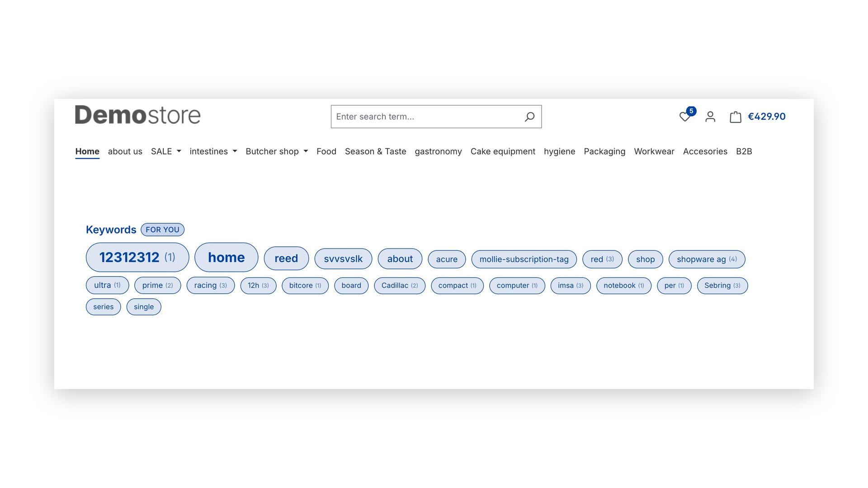Viewport: 868px width, 488px height.
Task: Select the shopware ag keyword tag
Action: [707, 259]
